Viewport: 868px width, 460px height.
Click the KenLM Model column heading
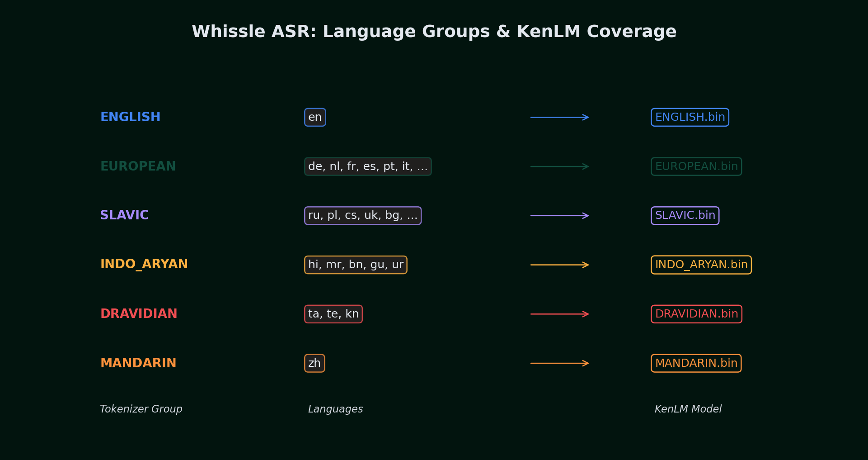click(x=688, y=408)
